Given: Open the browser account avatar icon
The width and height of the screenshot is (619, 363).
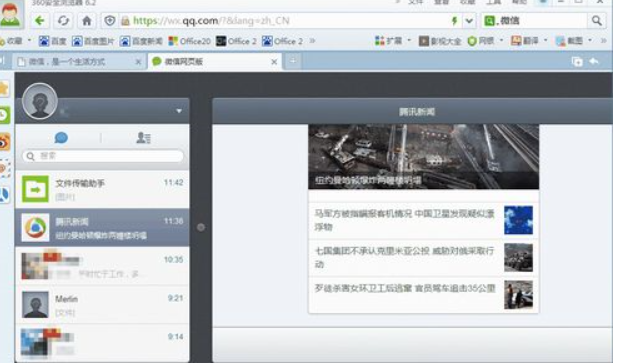Looking at the screenshot, I should (11, 14).
